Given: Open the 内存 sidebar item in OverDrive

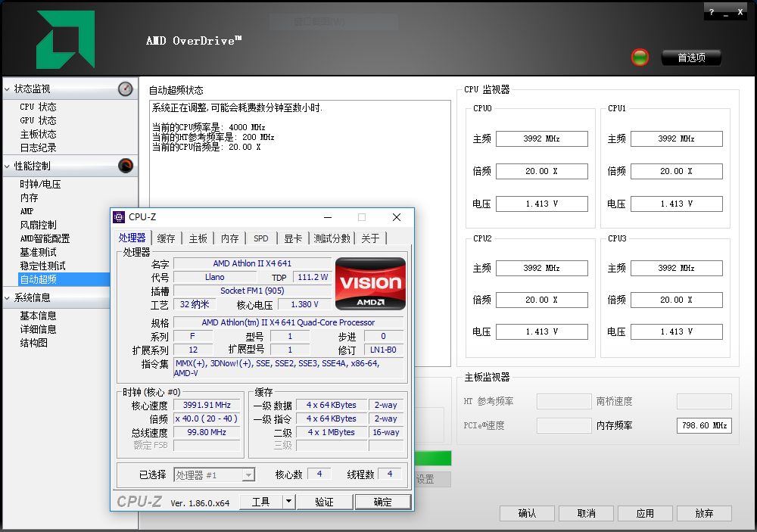Looking at the screenshot, I should [29, 198].
